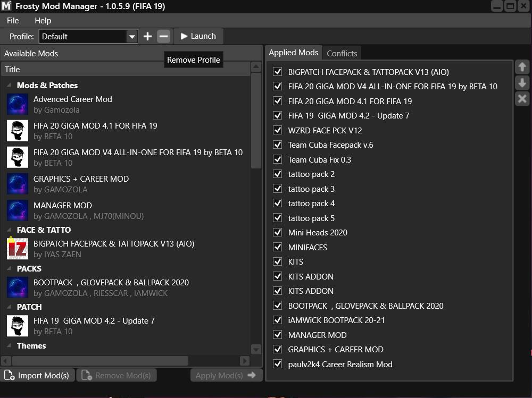Click GRAPHICS + CAREER MOD thumbnail
The height and width of the screenshot is (398, 532).
point(18,184)
